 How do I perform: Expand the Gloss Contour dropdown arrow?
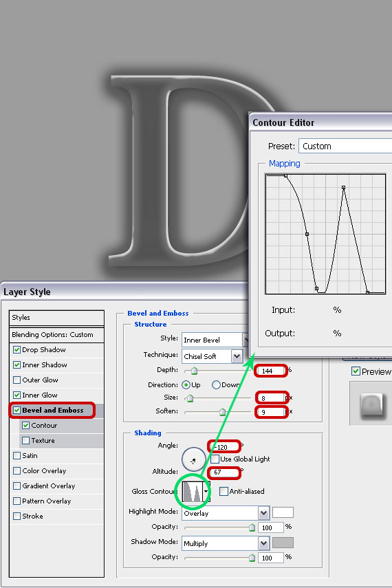pos(206,491)
